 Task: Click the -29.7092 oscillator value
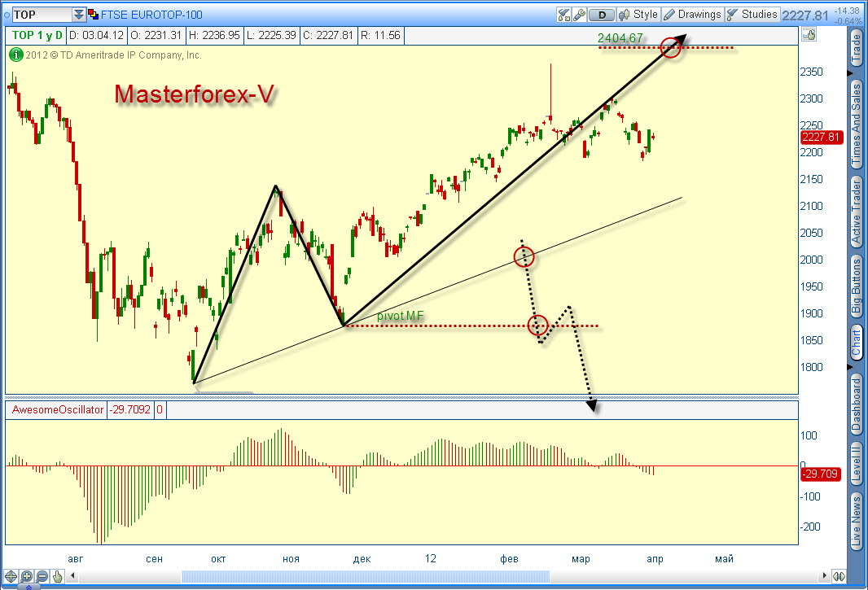[129, 409]
